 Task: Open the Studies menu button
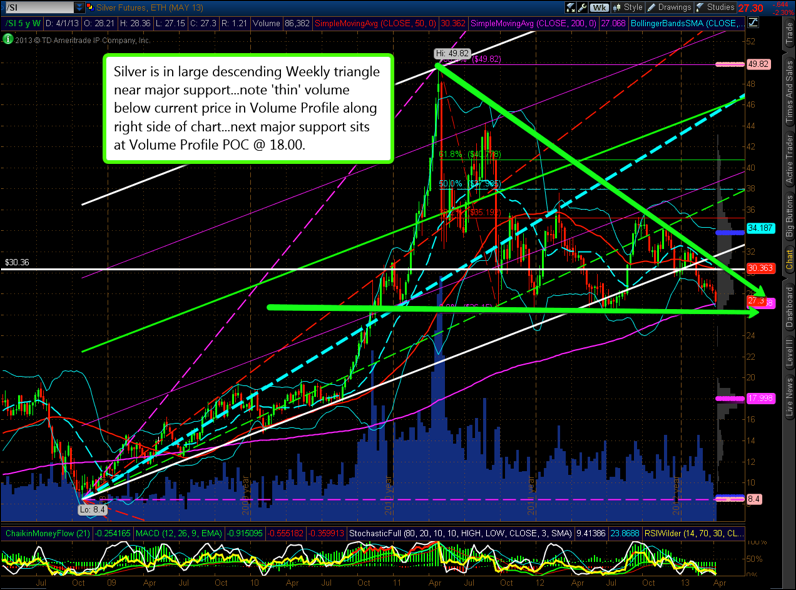click(716, 7)
